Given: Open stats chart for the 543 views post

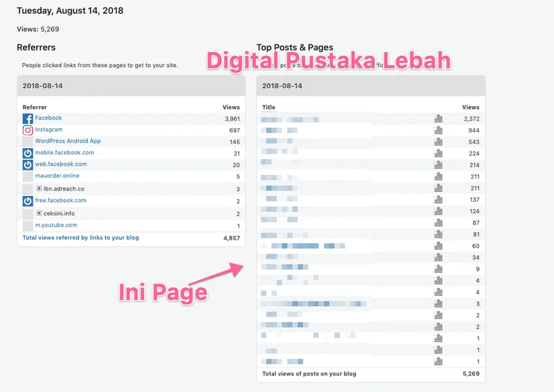Looking at the screenshot, I should point(438,142).
